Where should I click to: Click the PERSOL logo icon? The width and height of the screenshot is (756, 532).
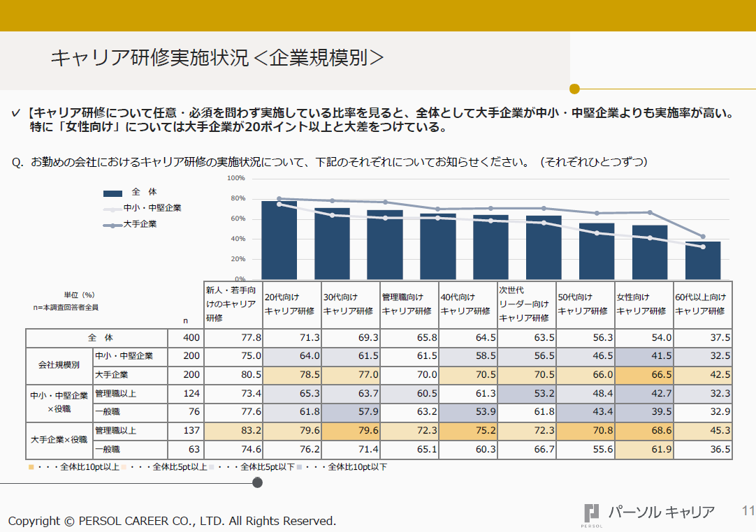[x=592, y=513]
